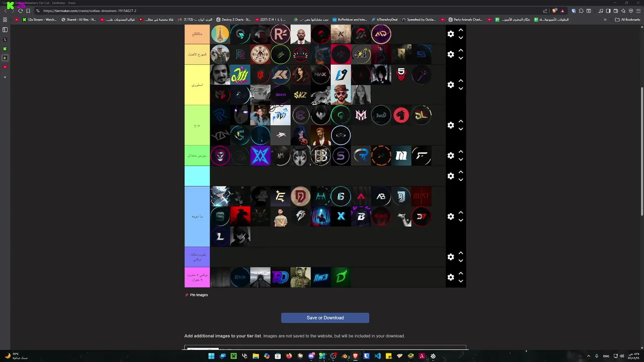Open File Explorer from the taskbar

(x=256, y=356)
